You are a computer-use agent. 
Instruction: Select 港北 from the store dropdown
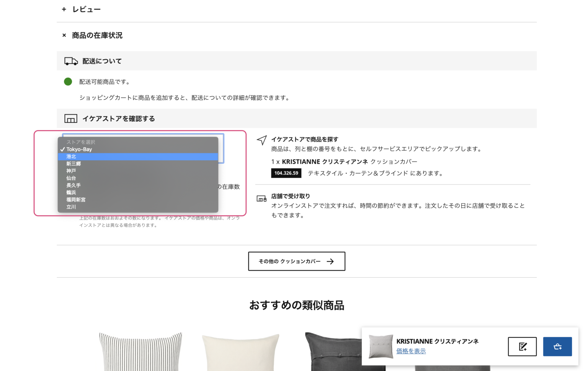pos(71,156)
